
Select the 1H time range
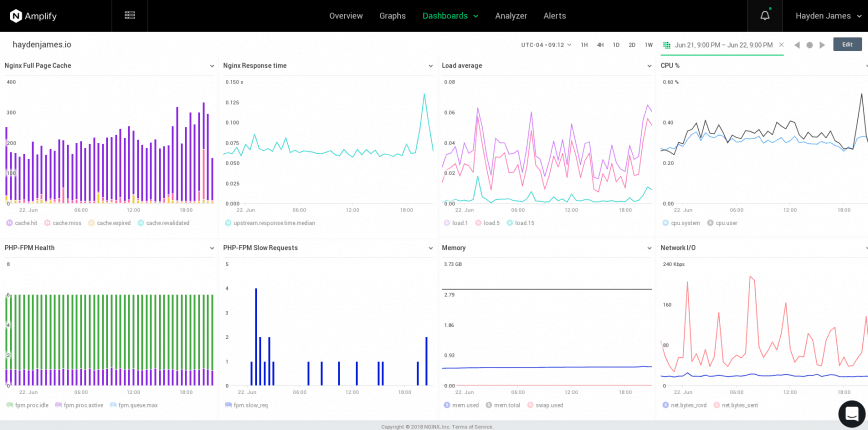tap(584, 45)
